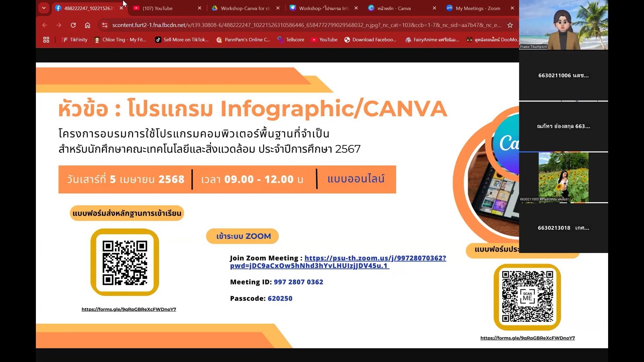The image size is (644, 362).
Task: Select the sunflower photo participant tile 6630211003
Action: [563, 177]
